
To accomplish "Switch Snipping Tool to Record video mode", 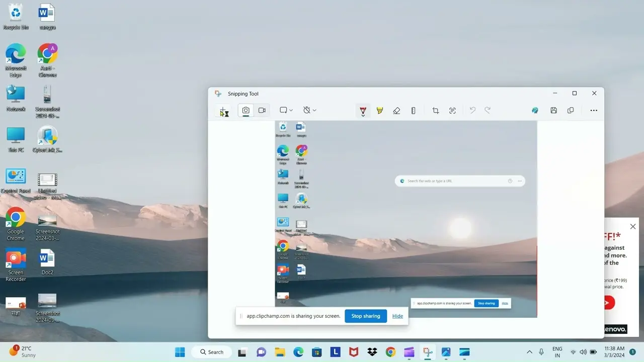I will [262, 111].
